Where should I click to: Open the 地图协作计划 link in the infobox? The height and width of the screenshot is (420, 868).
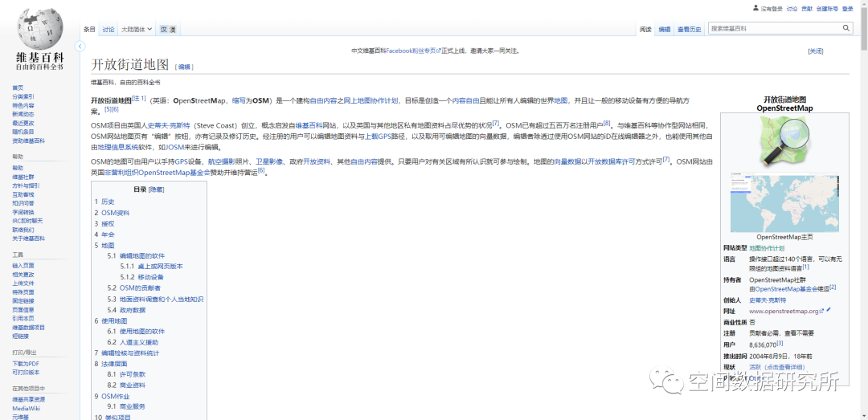[767, 248]
